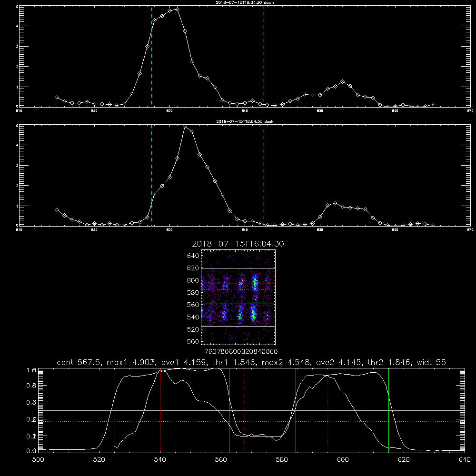This screenshot has height=476, width=476.
Task: Click the '520' label on bottom plot x-axis
Action: click(99, 460)
